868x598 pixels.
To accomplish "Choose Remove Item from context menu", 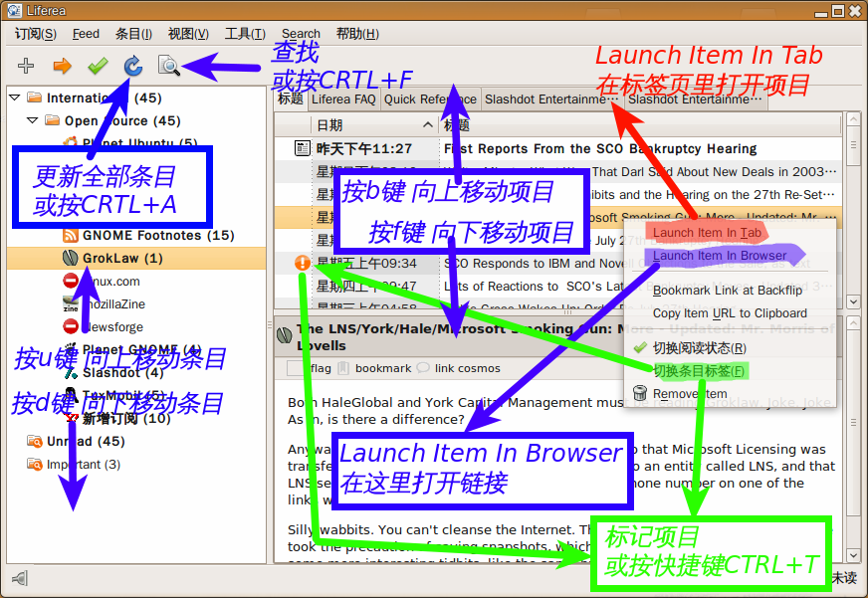I will (x=690, y=394).
